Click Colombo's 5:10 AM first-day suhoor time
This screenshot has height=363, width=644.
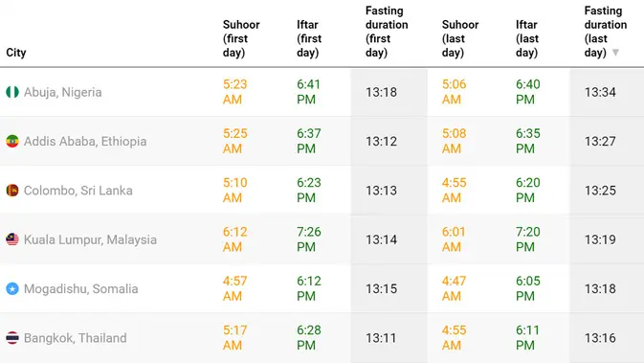pos(235,191)
